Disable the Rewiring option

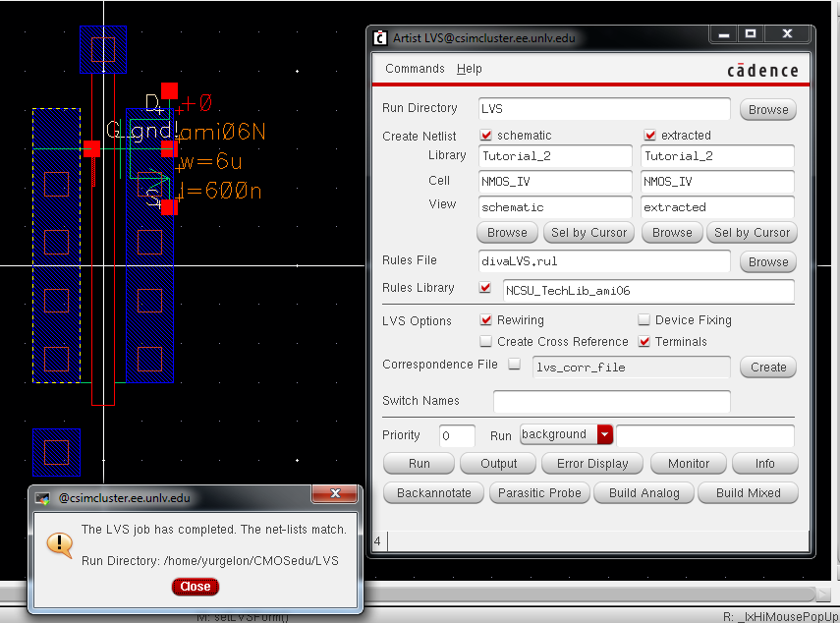486,319
